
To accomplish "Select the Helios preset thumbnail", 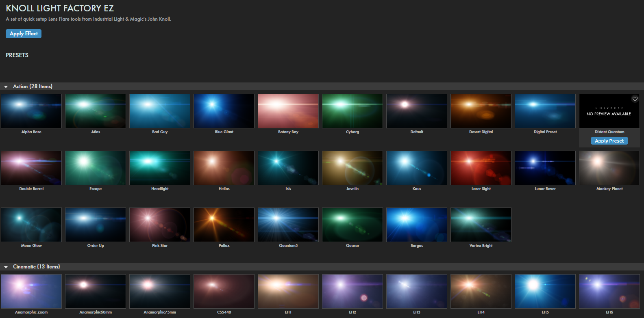I will pos(224,168).
